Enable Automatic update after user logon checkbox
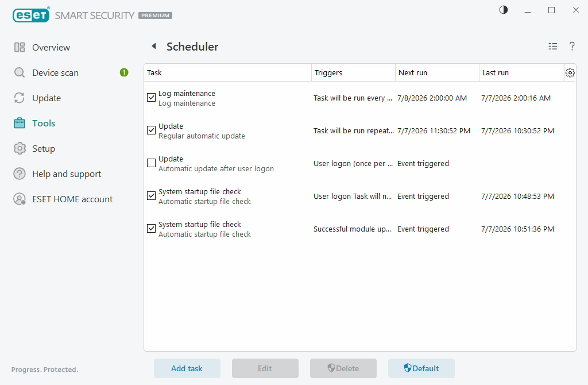588x385 pixels. (x=151, y=163)
